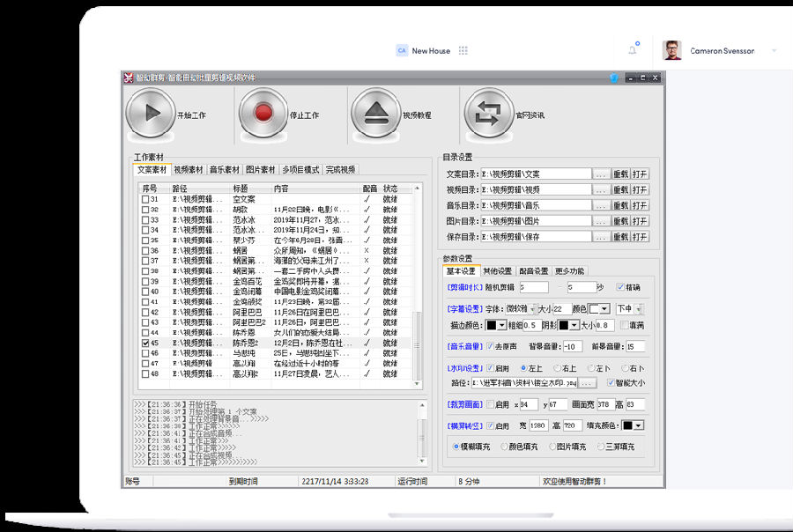Click the 阿里巴巴 title in row 42
The image size is (793, 532).
[248, 312]
